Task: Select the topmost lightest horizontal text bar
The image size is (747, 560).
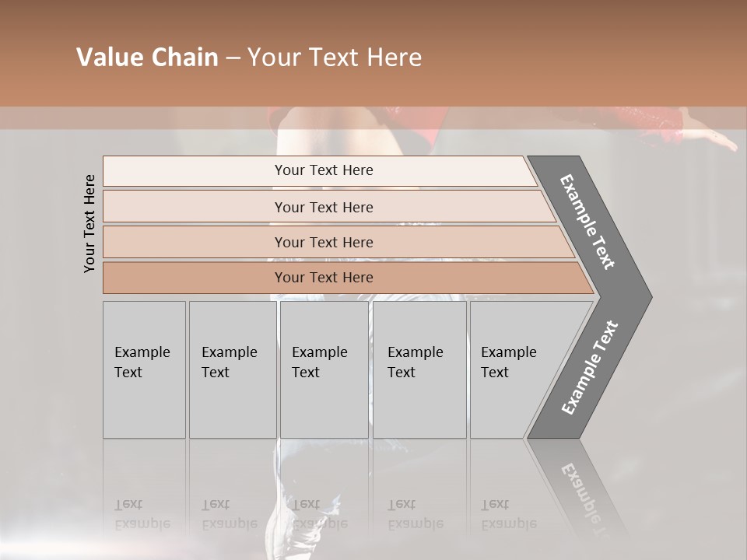Action: click(x=323, y=170)
